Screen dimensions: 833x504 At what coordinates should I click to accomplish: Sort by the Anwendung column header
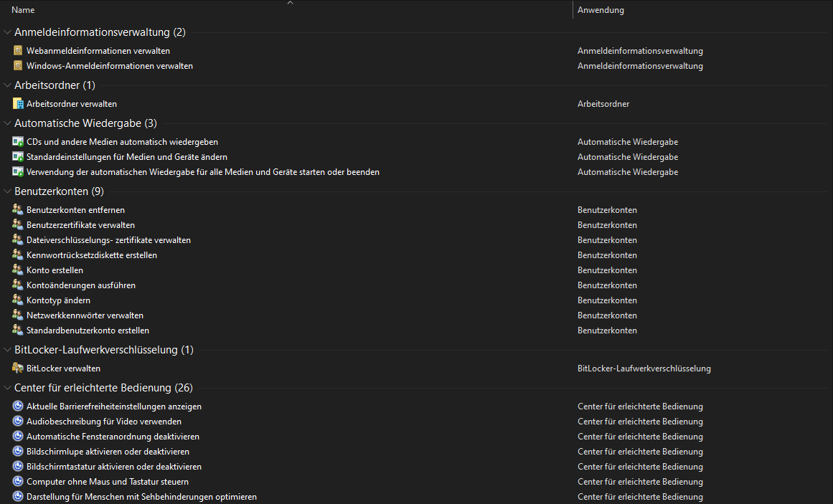[x=601, y=10]
